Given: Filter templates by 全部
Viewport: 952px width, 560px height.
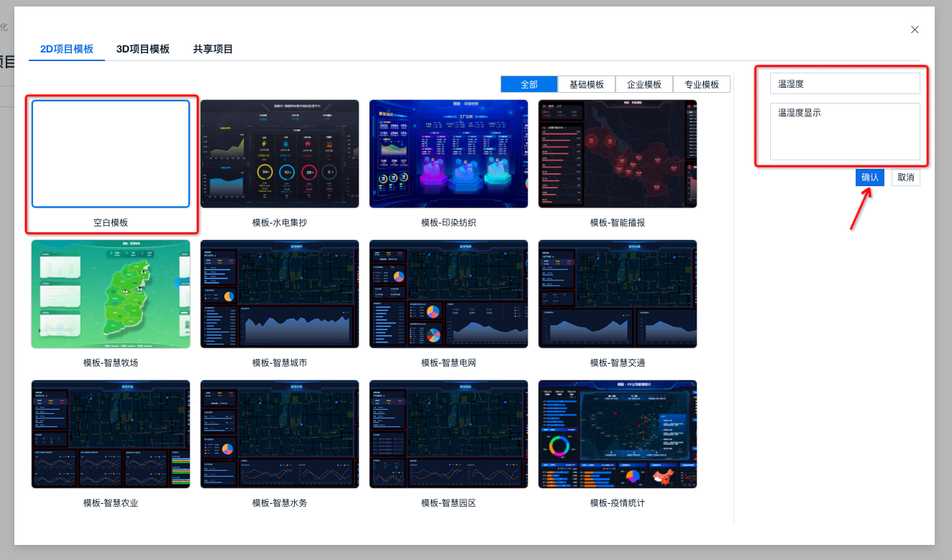Looking at the screenshot, I should pos(529,84).
